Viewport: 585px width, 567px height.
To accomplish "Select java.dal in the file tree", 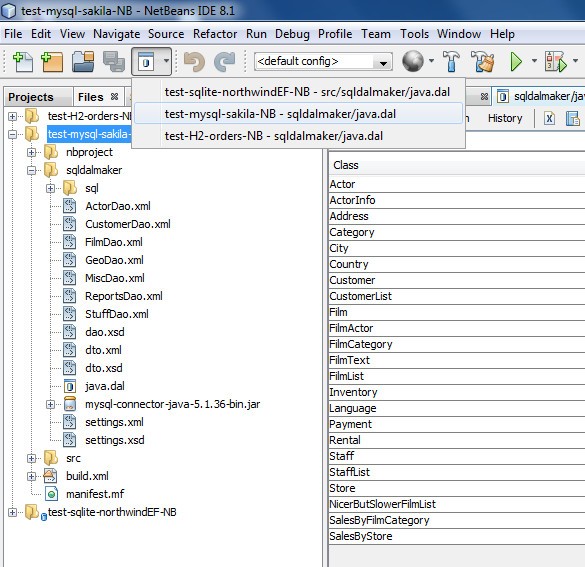I will [x=104, y=386].
